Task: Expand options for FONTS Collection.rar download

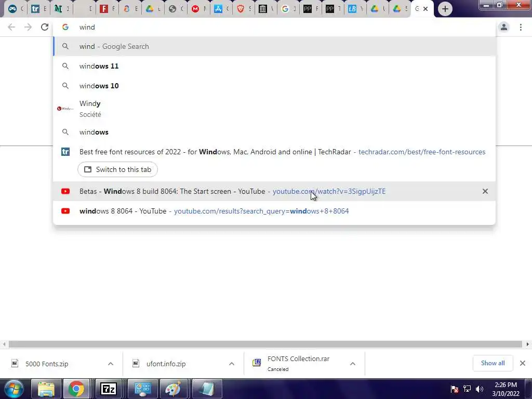Action: [353, 364]
